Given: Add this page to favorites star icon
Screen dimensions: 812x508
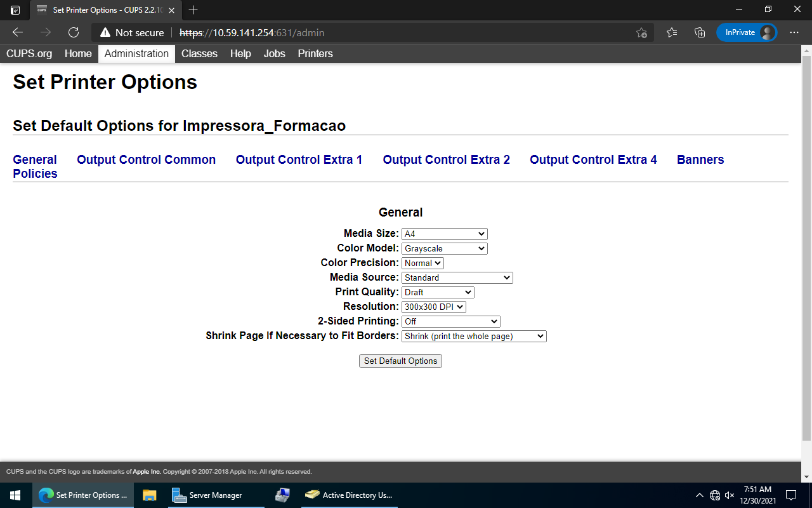Looking at the screenshot, I should [x=641, y=32].
